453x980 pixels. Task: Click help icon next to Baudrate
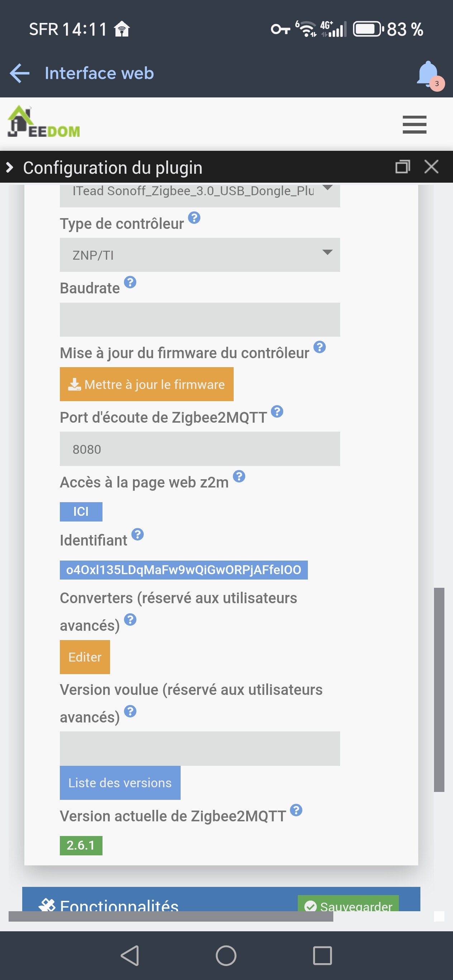[x=130, y=282]
